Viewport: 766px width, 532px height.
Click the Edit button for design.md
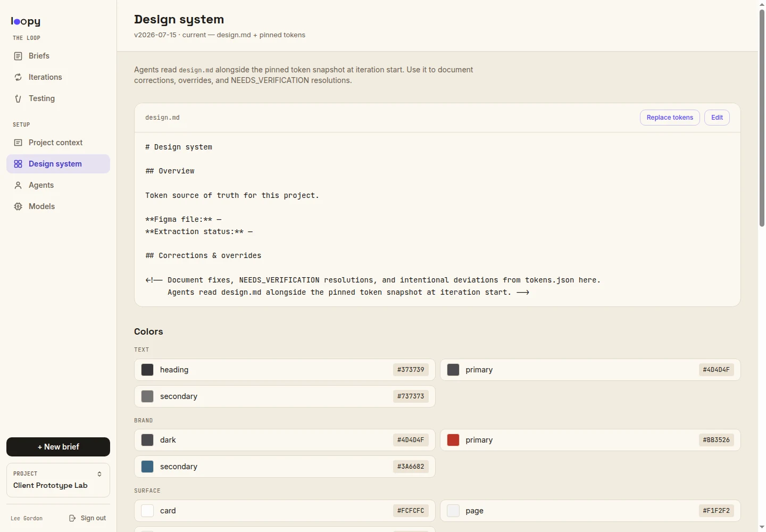[717, 118]
